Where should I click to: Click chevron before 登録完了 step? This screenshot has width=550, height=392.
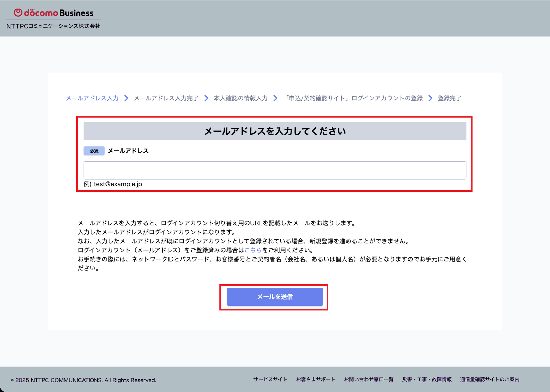tap(431, 98)
